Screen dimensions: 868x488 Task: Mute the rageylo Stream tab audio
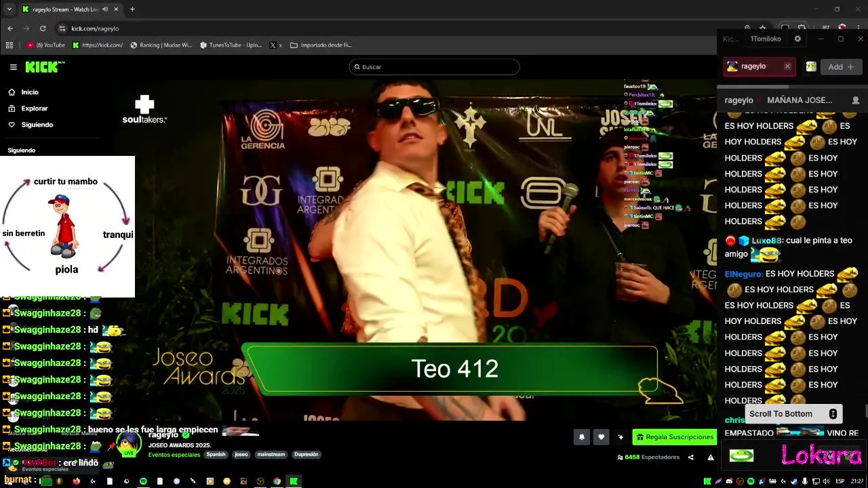click(105, 9)
